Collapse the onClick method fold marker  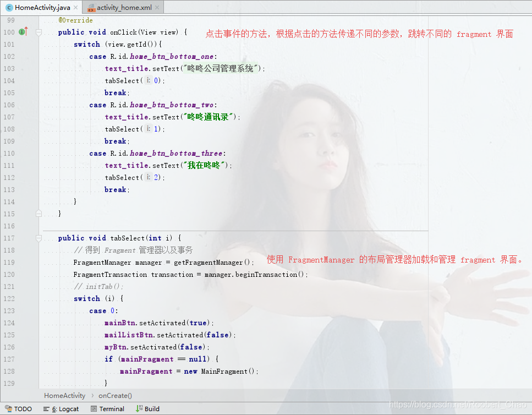[38, 32]
